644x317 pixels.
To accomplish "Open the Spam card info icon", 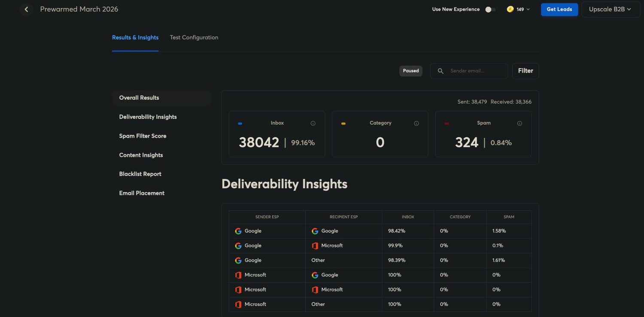I will pos(519,124).
